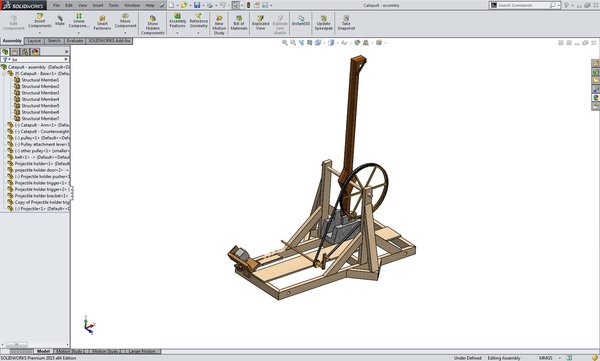
Task: Open the Tools menu
Action: tap(114, 5)
